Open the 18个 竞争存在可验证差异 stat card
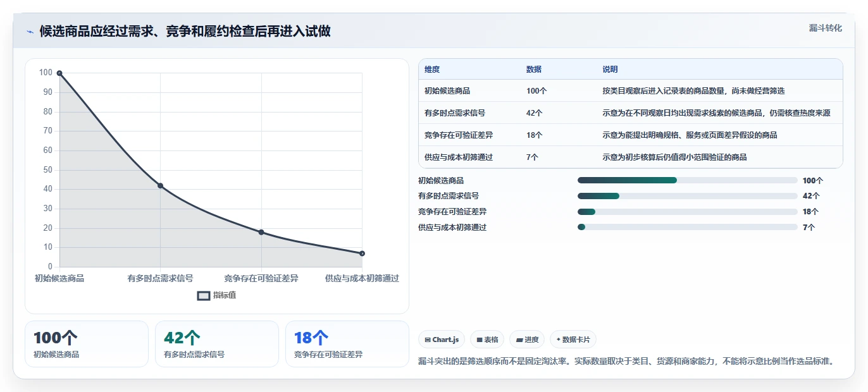868x392 pixels. pos(347,344)
